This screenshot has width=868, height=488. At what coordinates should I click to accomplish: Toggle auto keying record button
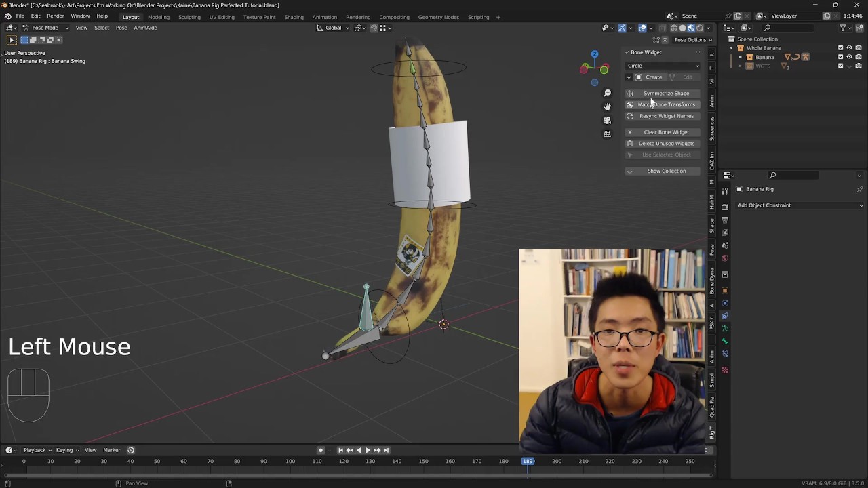click(321, 450)
